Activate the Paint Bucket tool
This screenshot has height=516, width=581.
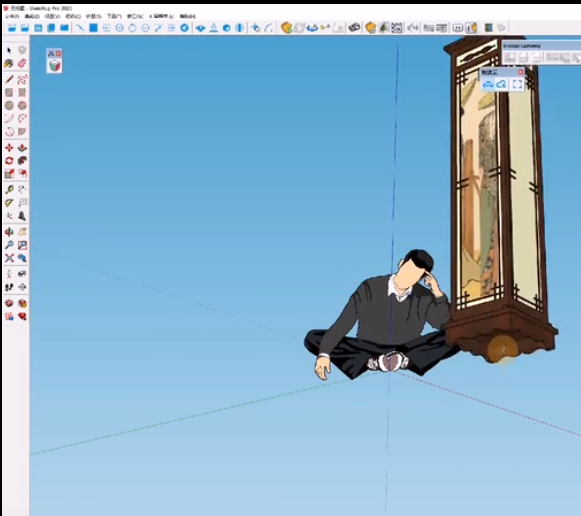click(9, 63)
